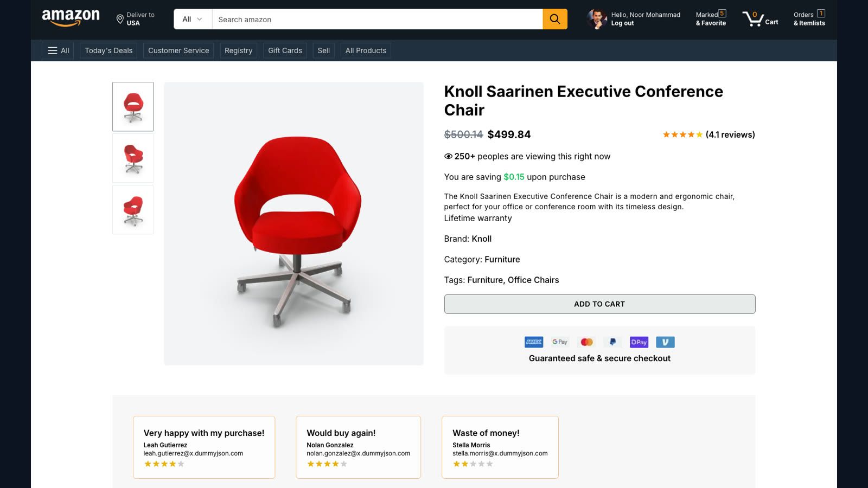Open the All search category dropdown
868x488 pixels.
pos(193,19)
